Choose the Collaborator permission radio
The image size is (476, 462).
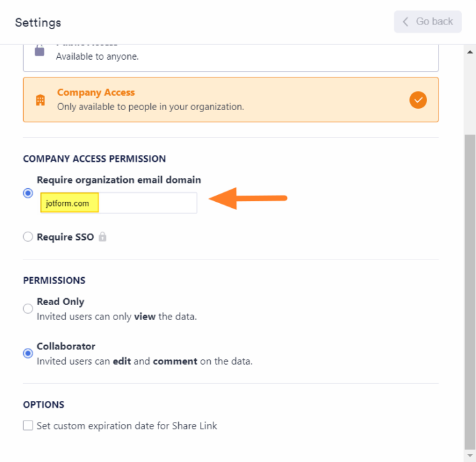click(28, 353)
